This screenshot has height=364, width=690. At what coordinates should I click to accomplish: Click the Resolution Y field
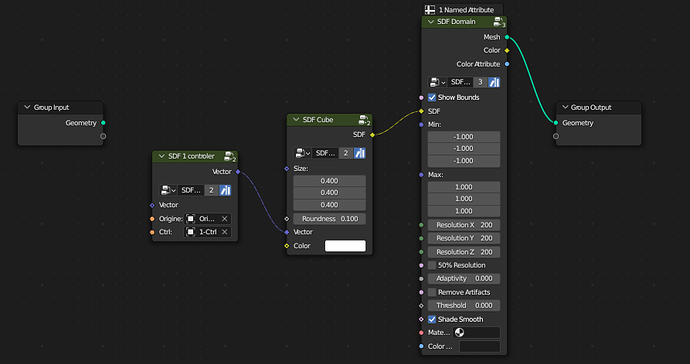point(464,238)
